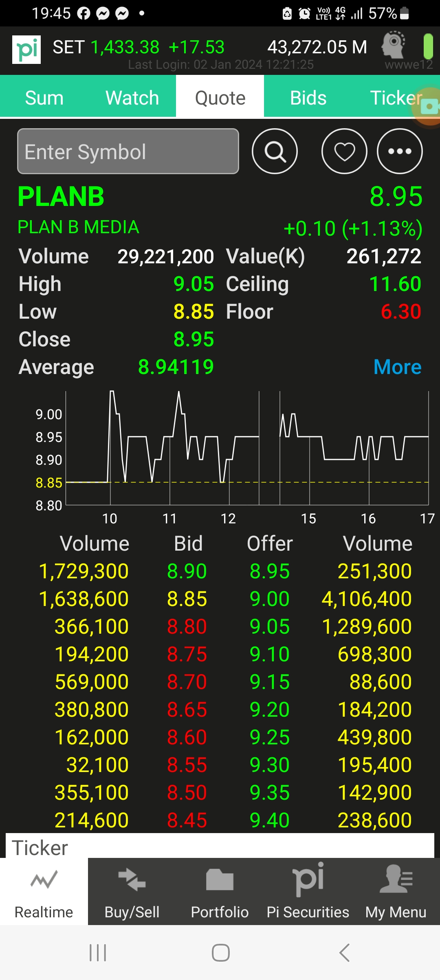
Task: Tap the head-with-gear profile icon
Action: 393,45
